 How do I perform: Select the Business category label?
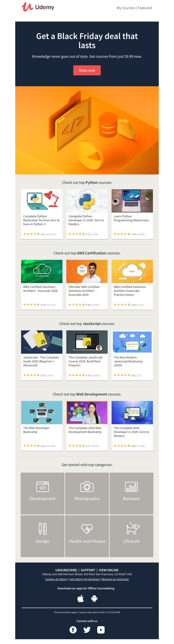pyautogui.click(x=131, y=498)
